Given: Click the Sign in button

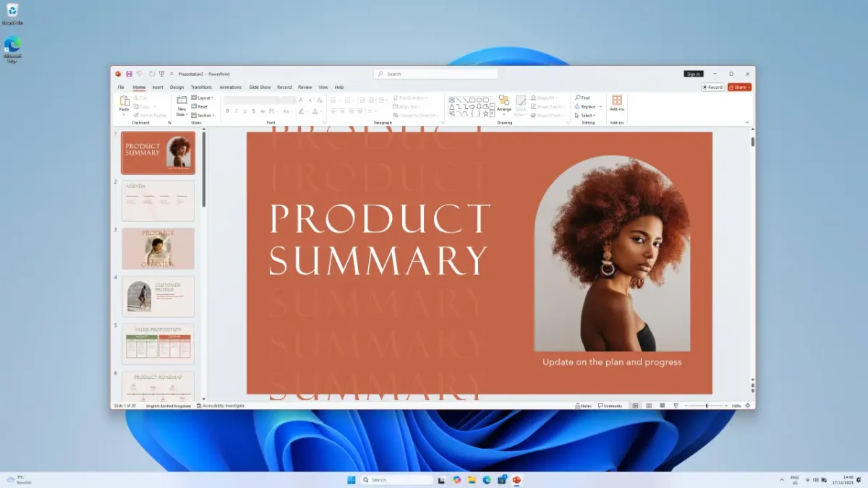Looking at the screenshot, I should 693,74.
